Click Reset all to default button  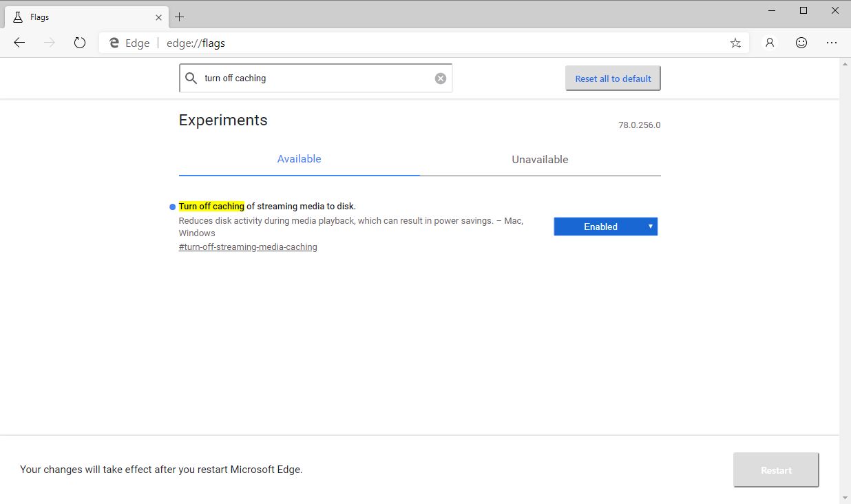(x=613, y=78)
